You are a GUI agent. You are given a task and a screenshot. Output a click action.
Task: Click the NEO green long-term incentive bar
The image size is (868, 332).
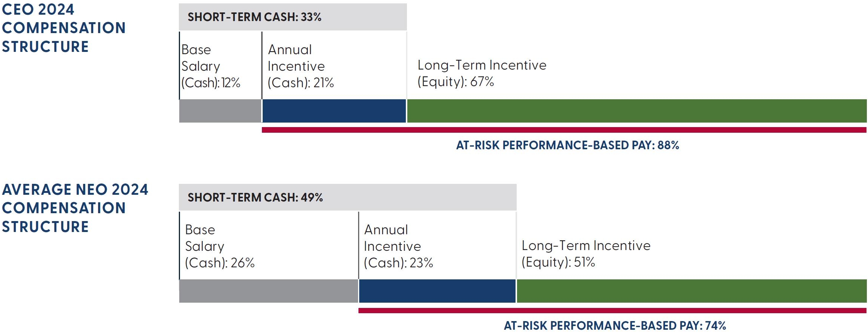691,291
